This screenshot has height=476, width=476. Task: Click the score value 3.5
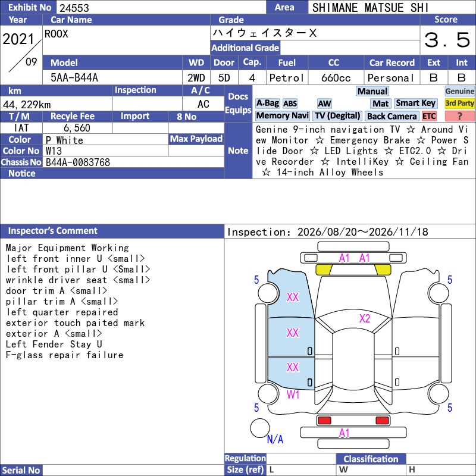[x=447, y=40]
